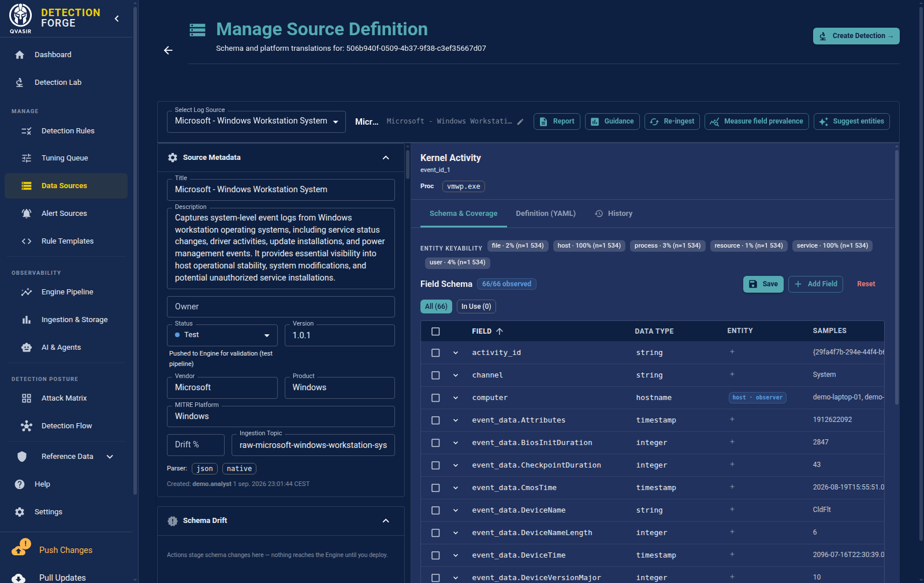Edit the source name via the pencil icon
The width and height of the screenshot is (924, 583).
pos(520,122)
